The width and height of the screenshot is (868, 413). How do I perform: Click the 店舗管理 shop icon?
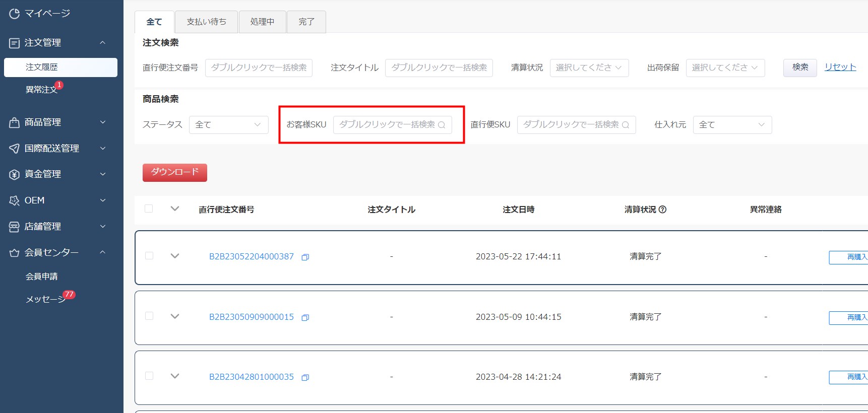coord(14,227)
